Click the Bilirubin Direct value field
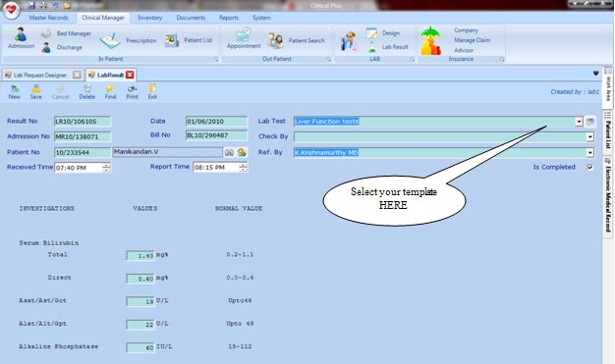615x364 pixels. click(x=140, y=279)
